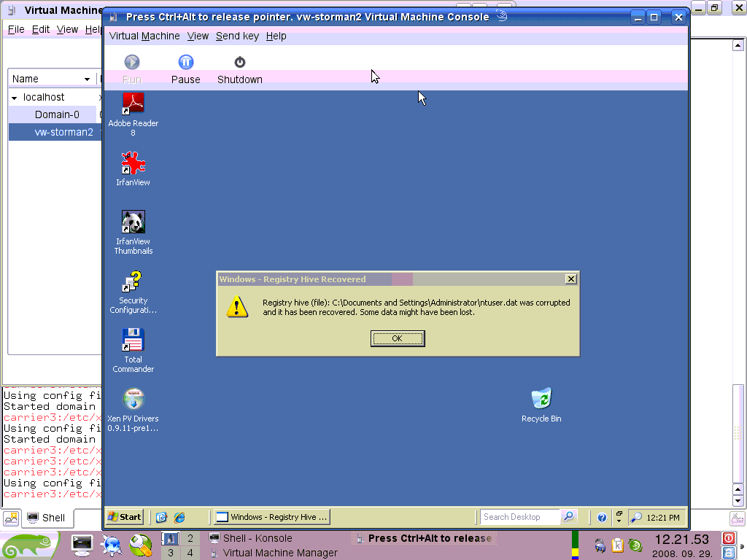Expand hidden system tray icons
This screenshot has width=747, height=560.
(619, 517)
